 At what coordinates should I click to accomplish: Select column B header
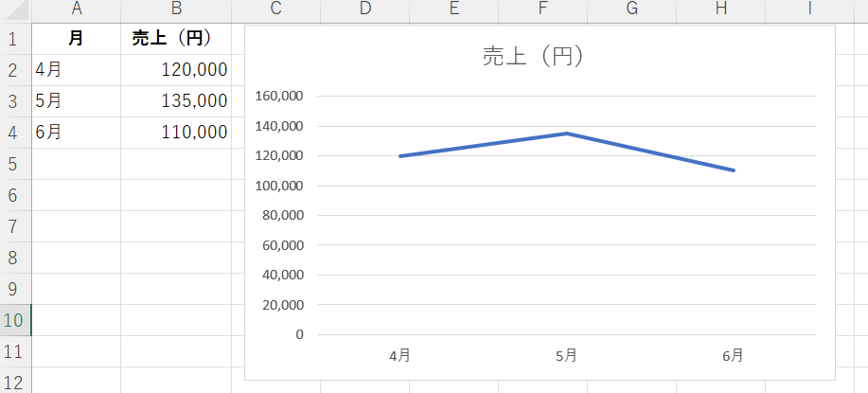(176, 9)
